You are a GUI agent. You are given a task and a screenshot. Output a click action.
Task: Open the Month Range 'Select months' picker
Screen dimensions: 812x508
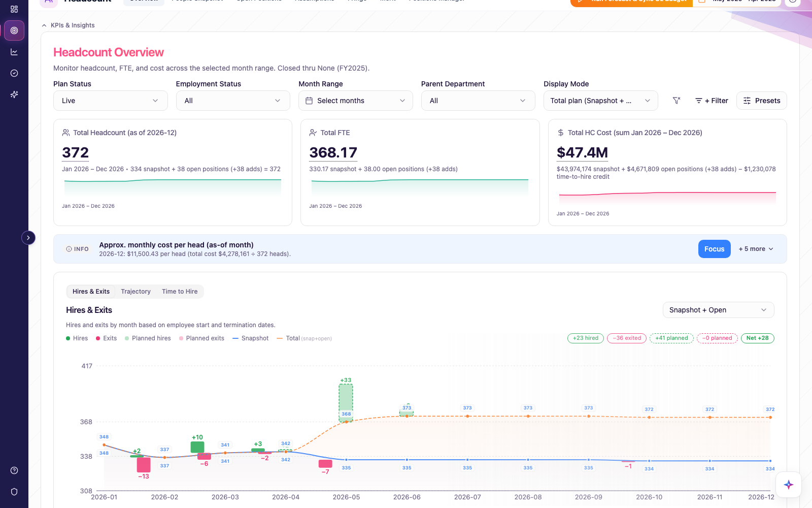click(356, 101)
